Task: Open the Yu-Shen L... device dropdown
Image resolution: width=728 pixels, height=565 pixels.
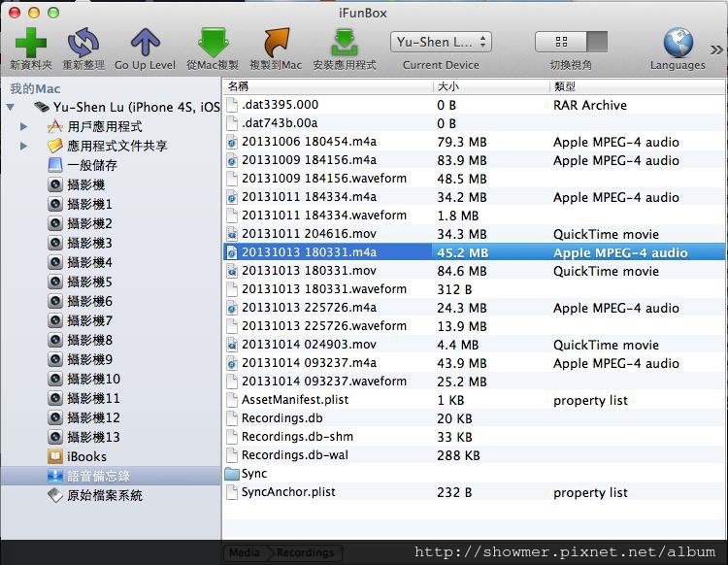Action: pos(441,43)
